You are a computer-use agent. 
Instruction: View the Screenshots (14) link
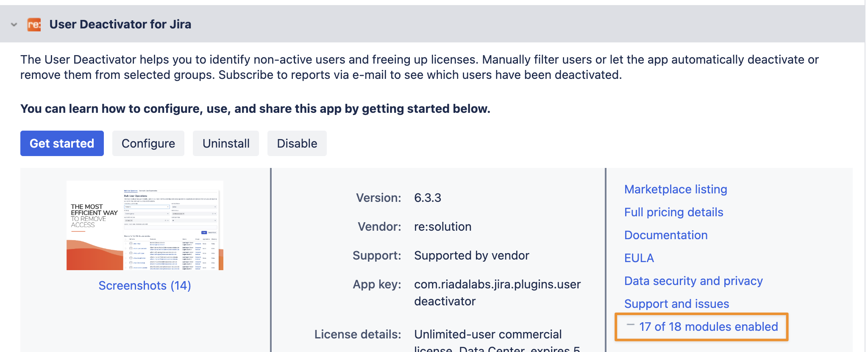click(145, 285)
